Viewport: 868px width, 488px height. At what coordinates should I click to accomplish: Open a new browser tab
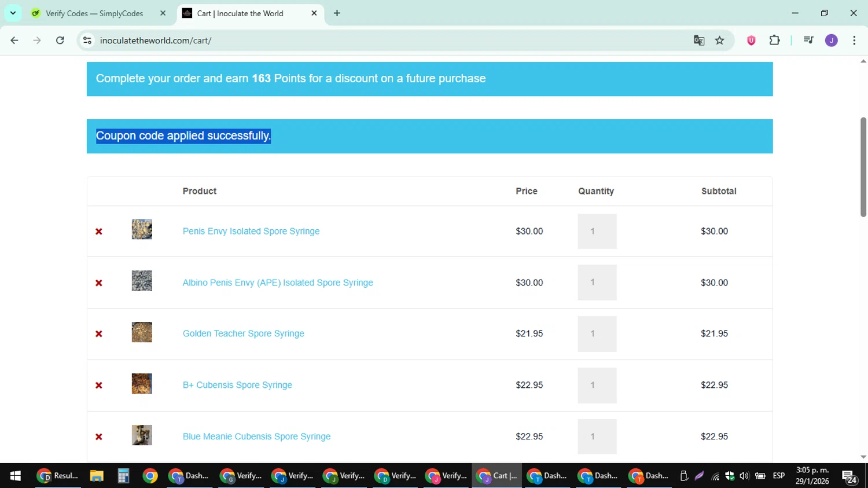[x=337, y=13]
